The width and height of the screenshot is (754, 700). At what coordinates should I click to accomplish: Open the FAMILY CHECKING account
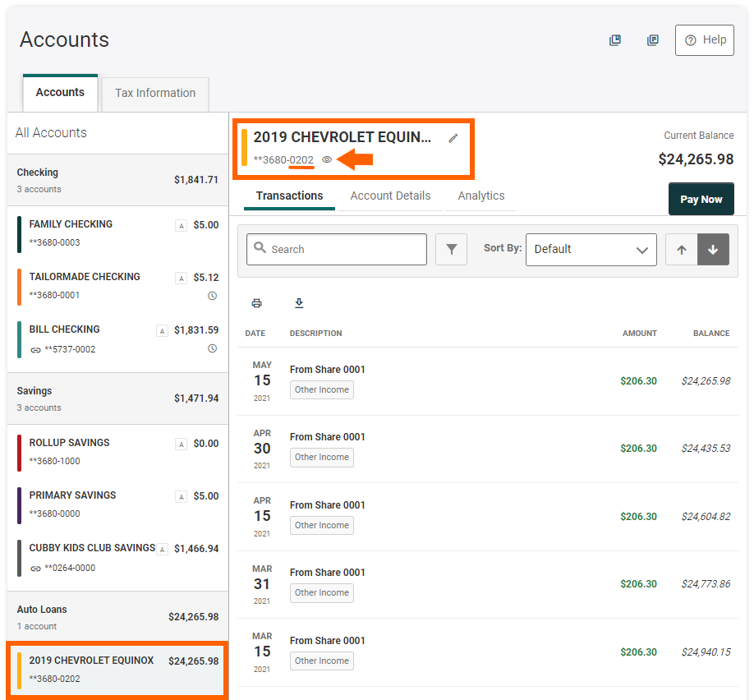117,233
